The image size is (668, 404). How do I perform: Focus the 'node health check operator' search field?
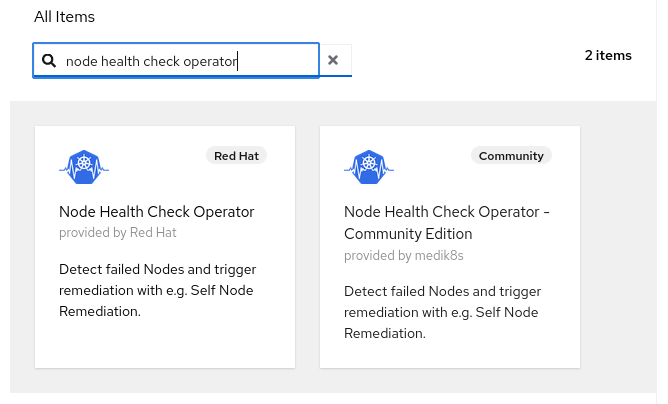[x=180, y=61]
